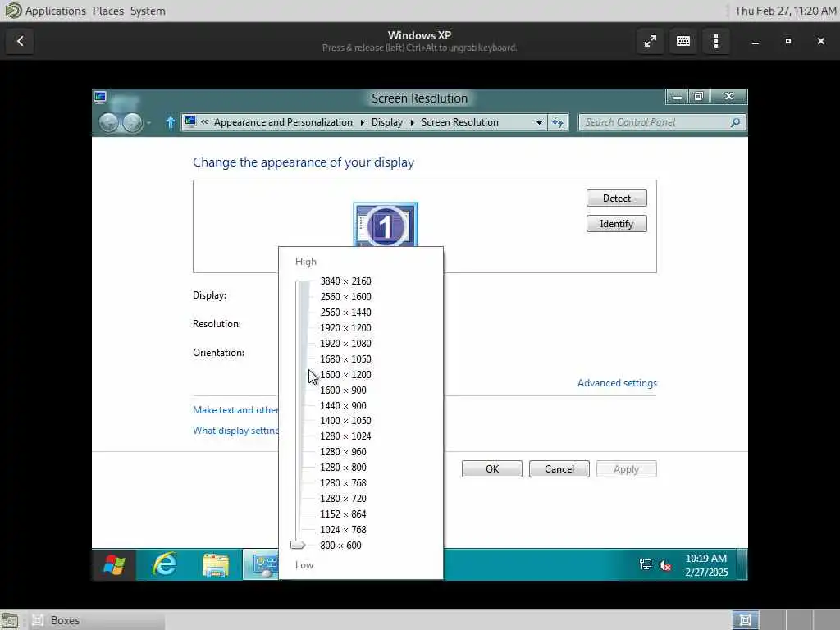
Task: Click the 1680 × 1050 resolution label
Action: (x=345, y=359)
